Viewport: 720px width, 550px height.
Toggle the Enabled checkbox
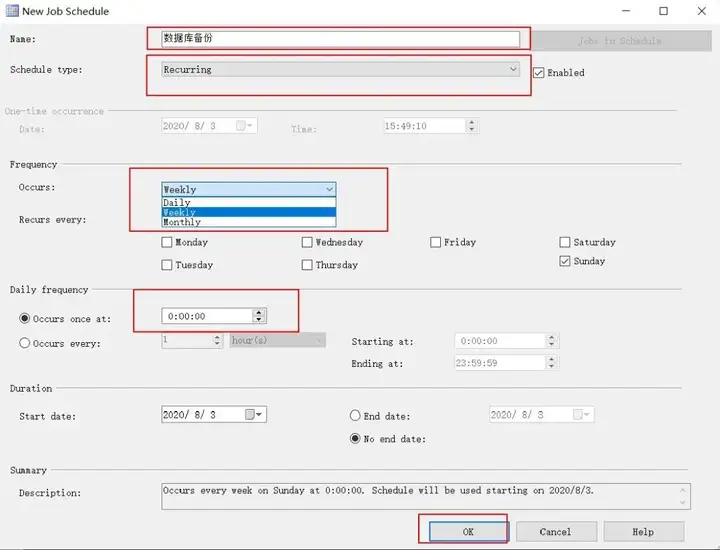[539, 72]
